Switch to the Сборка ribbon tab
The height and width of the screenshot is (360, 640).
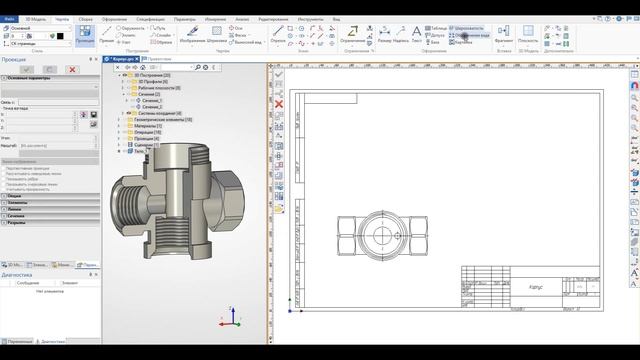pyautogui.click(x=85, y=19)
